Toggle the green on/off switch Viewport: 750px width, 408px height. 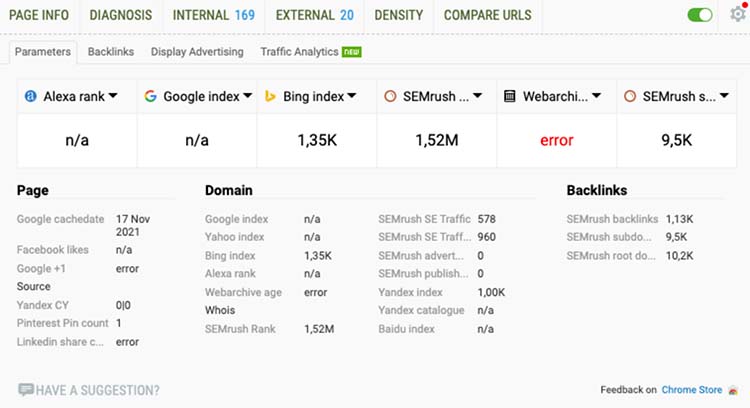coord(700,15)
